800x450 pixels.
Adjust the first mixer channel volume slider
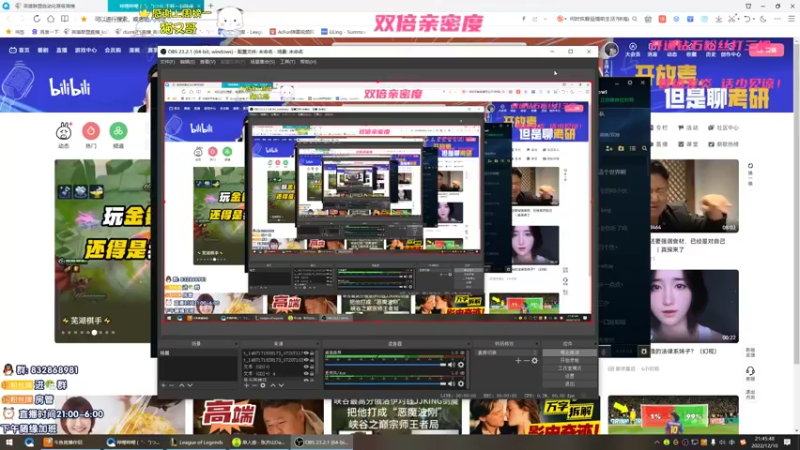tap(386, 365)
